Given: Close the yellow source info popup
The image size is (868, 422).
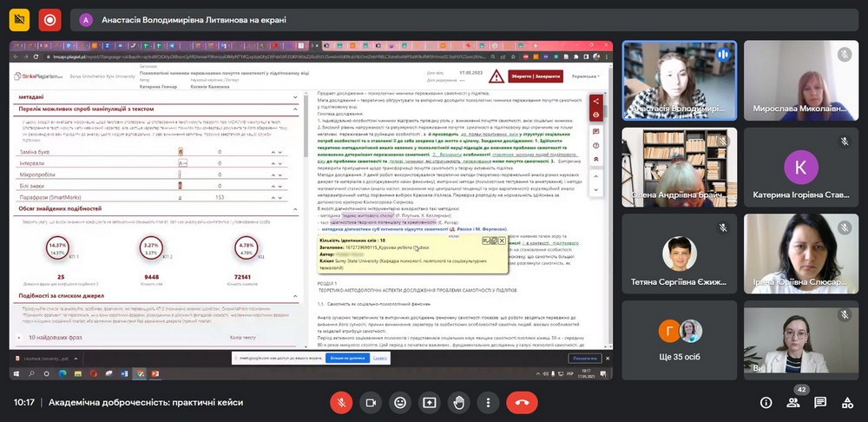Looking at the screenshot, I should click(501, 240).
